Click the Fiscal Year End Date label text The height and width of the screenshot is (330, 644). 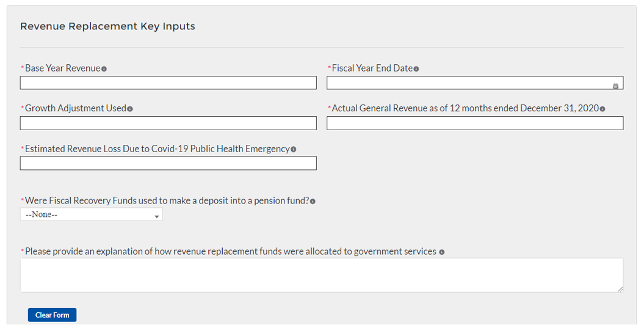click(372, 68)
